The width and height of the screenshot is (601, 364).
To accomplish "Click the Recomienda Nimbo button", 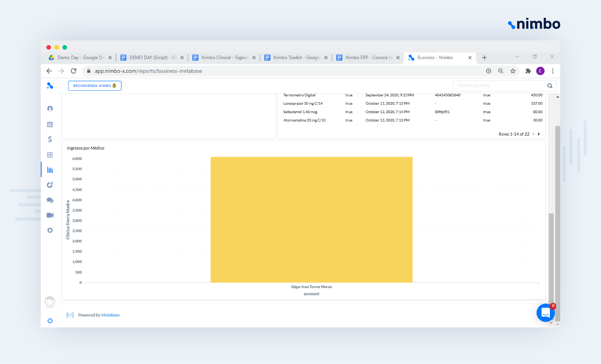I will click(x=95, y=86).
